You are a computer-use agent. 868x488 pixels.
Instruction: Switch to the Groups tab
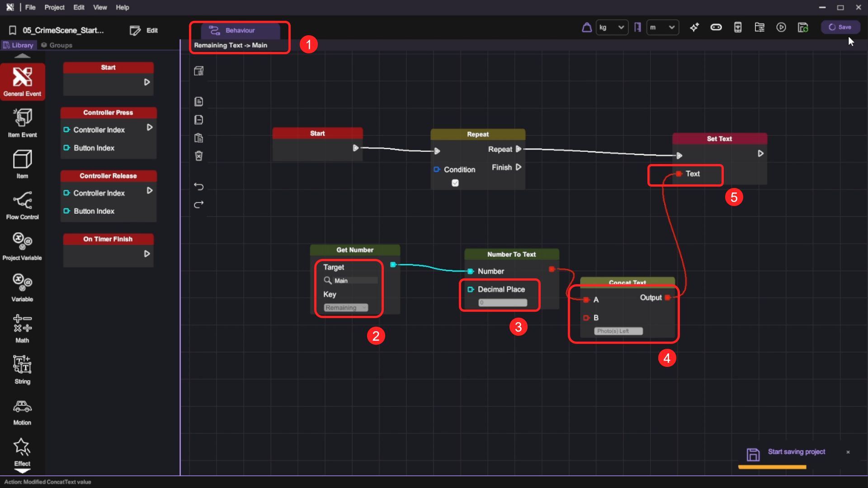click(57, 45)
